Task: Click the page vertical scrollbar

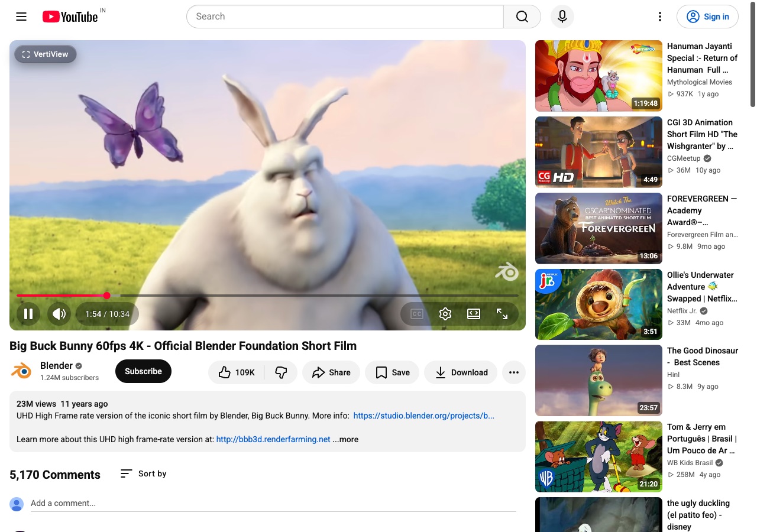Action: [753, 53]
